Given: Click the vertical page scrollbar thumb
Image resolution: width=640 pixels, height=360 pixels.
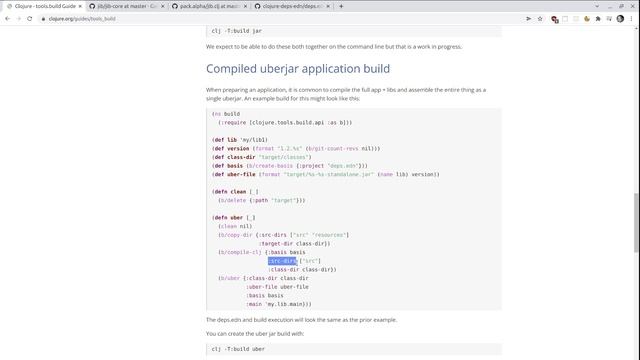Looking at the screenshot, I should (x=636, y=222).
